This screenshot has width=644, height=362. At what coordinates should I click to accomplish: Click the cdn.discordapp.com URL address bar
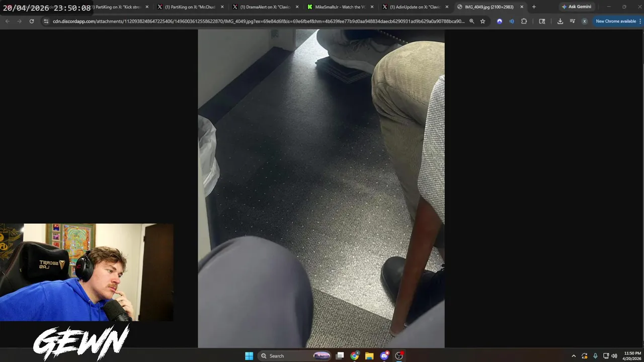tap(259, 21)
